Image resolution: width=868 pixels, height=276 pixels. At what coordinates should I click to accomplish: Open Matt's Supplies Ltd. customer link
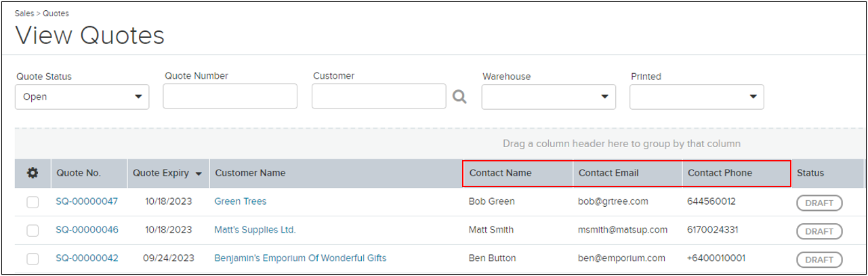[255, 230]
